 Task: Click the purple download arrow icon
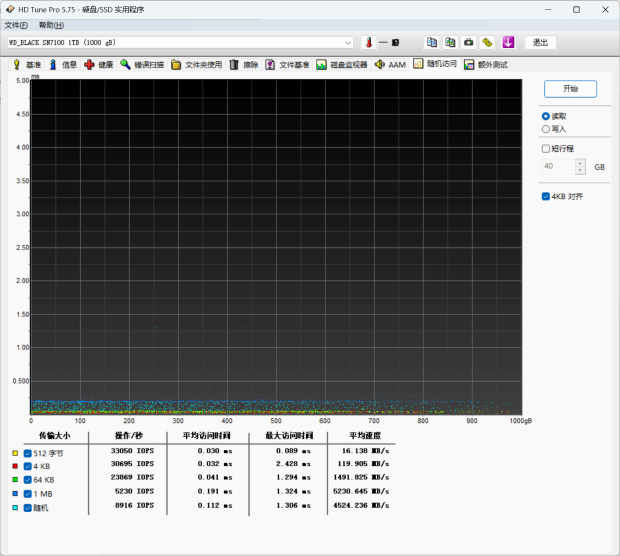(508, 42)
